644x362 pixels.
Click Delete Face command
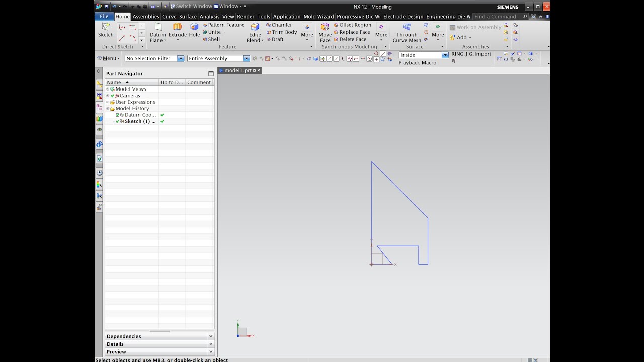(350, 39)
